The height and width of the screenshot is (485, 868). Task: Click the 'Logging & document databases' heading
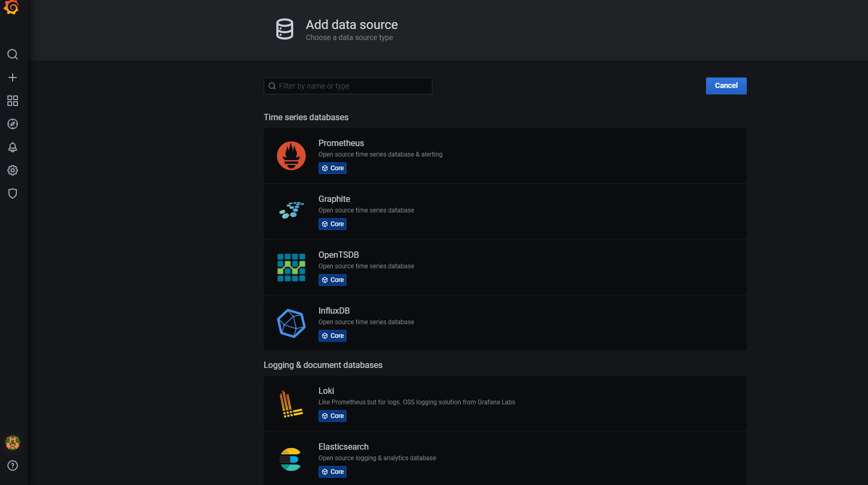pyautogui.click(x=323, y=365)
